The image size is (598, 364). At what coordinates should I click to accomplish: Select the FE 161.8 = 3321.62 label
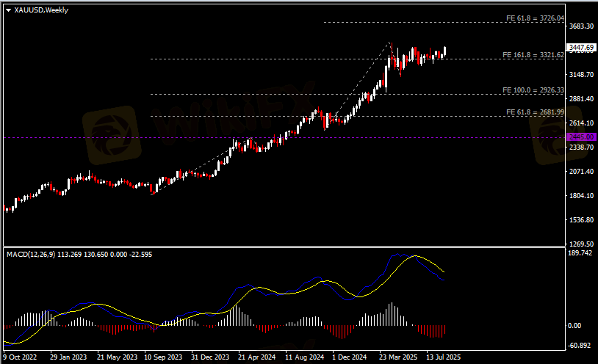[533, 55]
